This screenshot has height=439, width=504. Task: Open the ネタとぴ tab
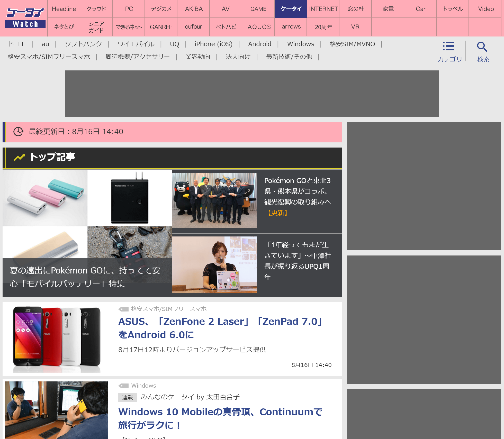coord(64,27)
